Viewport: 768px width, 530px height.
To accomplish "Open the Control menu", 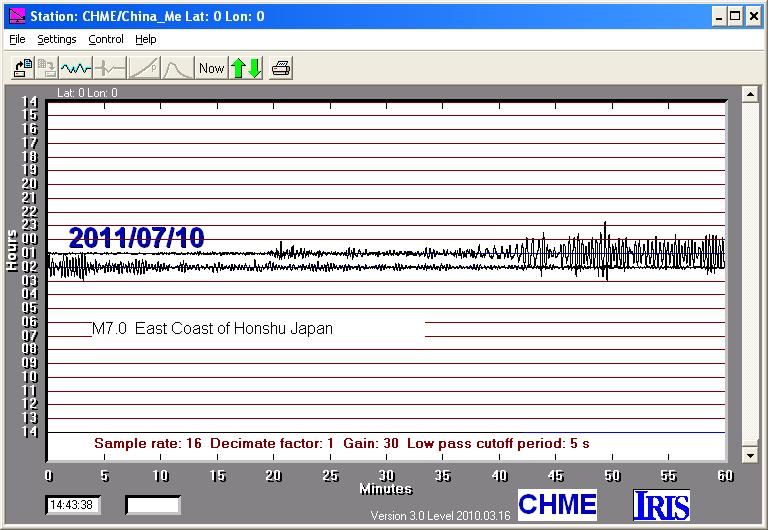I will pyautogui.click(x=106, y=40).
